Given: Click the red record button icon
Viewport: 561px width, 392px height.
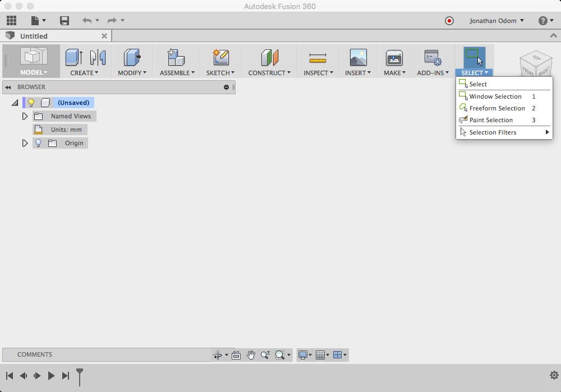Looking at the screenshot, I should tap(449, 21).
